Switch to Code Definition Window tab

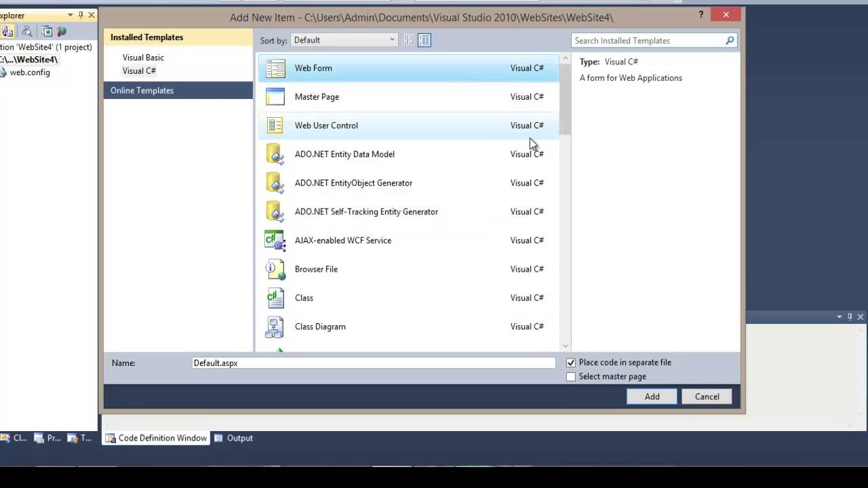click(x=156, y=439)
